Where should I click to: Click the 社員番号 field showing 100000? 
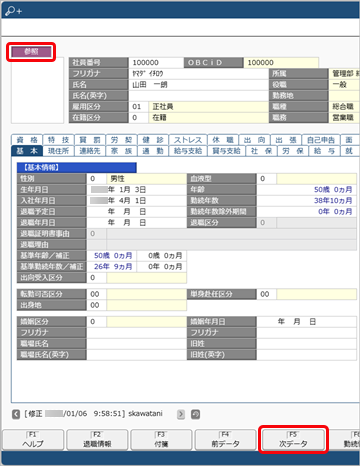tap(156, 63)
